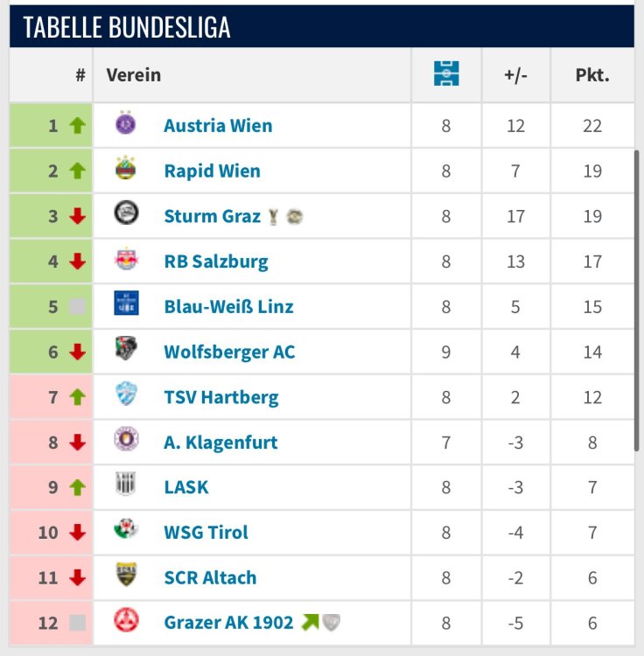Click the table's vertical scrollbar
The height and width of the screenshot is (656, 644).
click(636, 297)
